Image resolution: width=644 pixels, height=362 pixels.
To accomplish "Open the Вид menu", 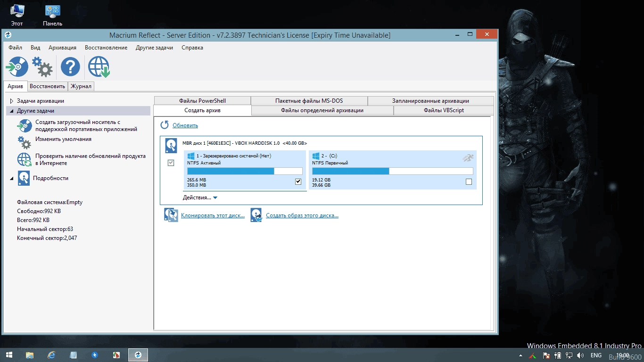I will pyautogui.click(x=35, y=48).
